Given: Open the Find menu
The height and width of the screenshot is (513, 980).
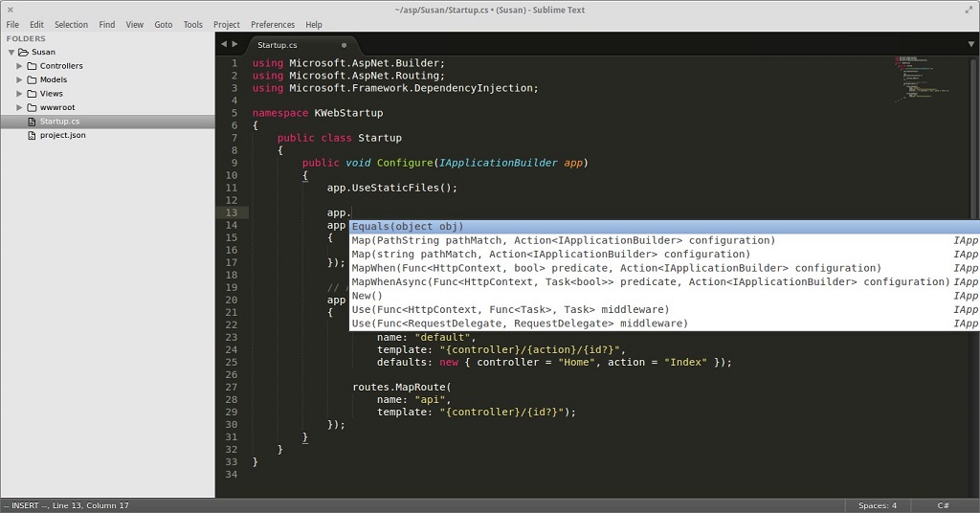Looking at the screenshot, I should point(107,24).
